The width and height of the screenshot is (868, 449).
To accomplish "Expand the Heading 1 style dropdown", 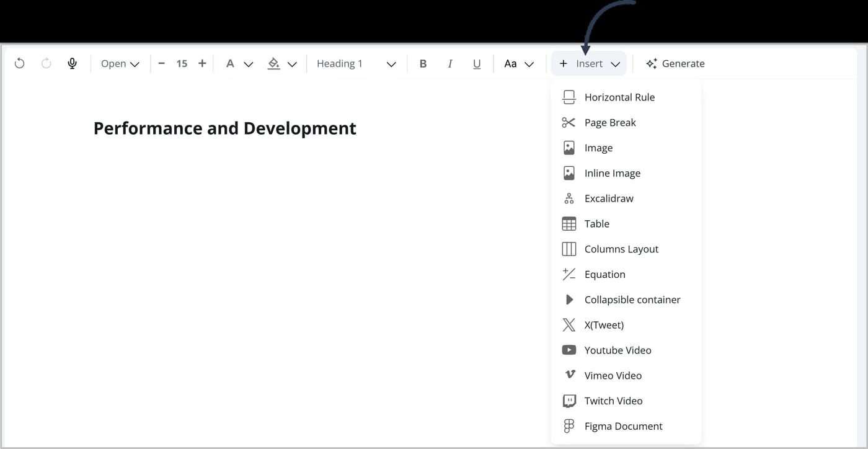I will point(356,63).
